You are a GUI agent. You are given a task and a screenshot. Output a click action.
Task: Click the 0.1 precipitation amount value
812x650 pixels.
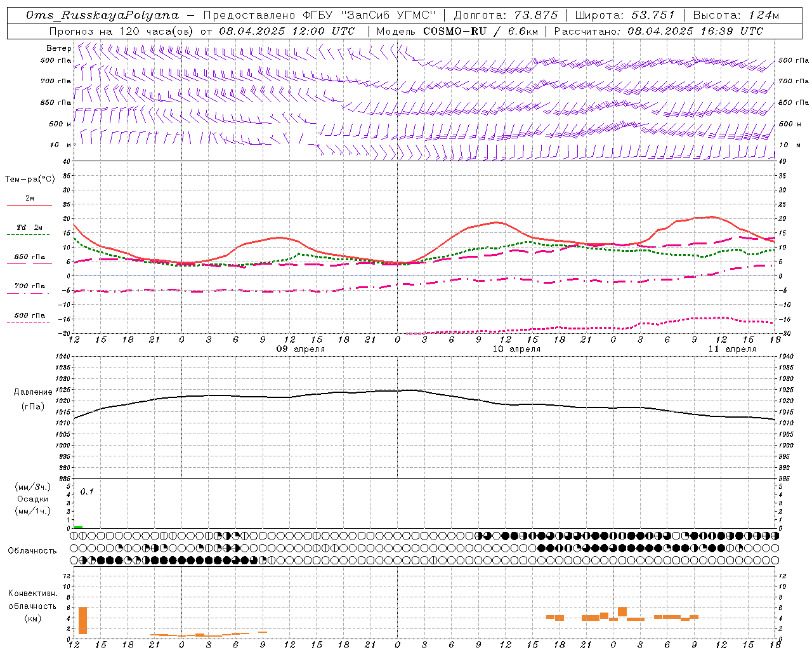pyautogui.click(x=87, y=491)
